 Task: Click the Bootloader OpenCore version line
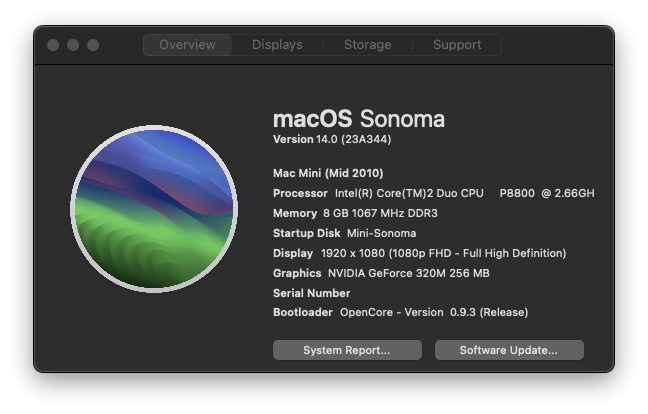400,312
